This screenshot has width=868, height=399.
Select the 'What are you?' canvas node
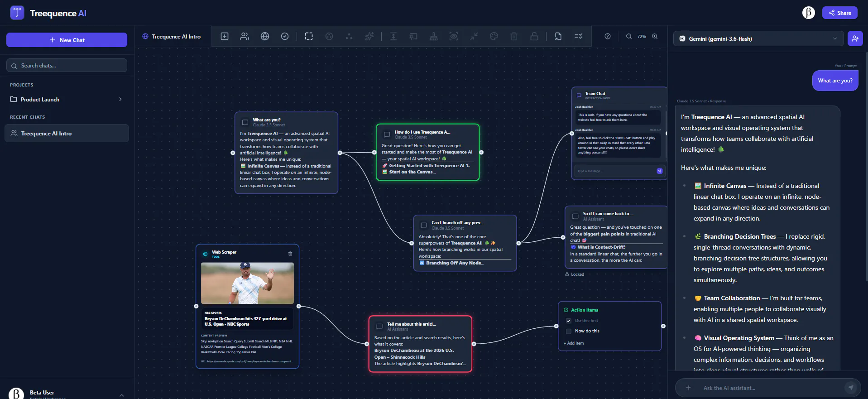click(286, 153)
